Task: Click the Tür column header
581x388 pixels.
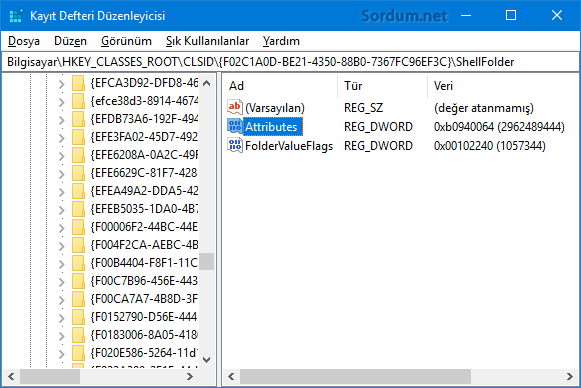Action: pos(382,86)
